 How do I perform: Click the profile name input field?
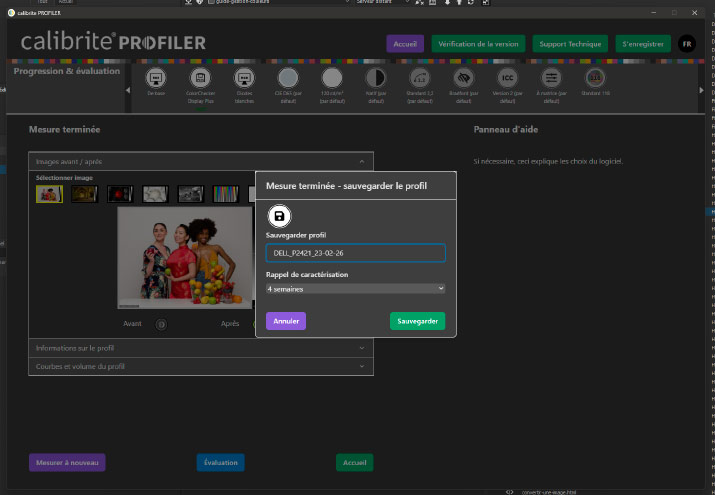click(x=356, y=253)
